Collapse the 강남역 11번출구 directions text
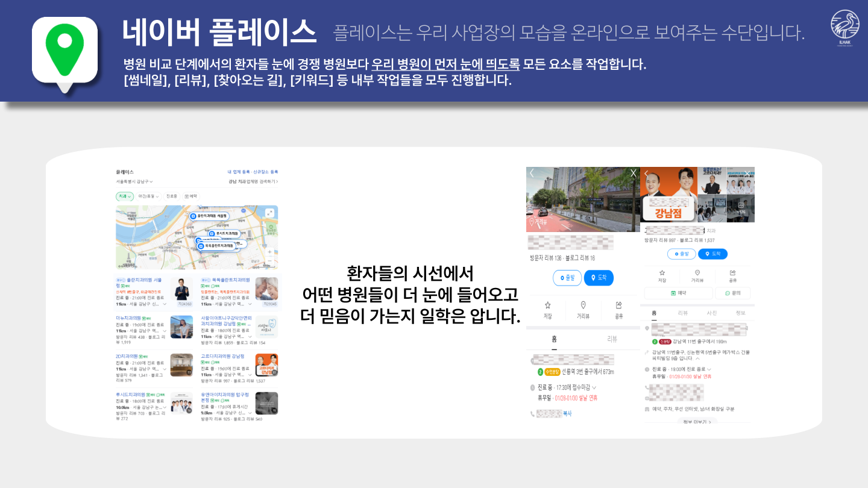Screen dimensions: 868x488 pos(697,358)
